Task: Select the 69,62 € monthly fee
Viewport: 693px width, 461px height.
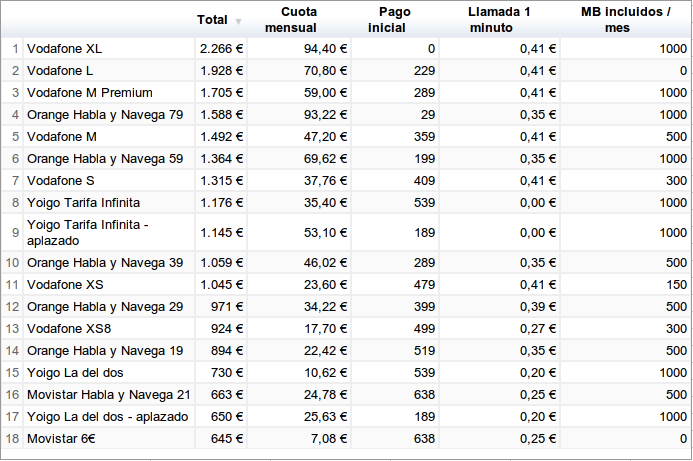Action: coord(325,159)
